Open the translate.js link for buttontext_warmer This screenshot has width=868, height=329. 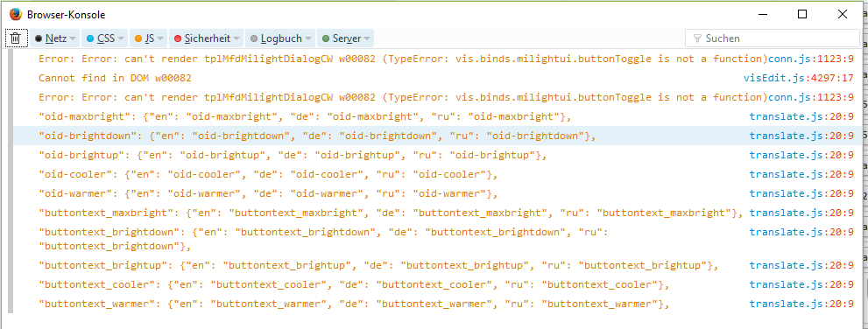coord(801,304)
